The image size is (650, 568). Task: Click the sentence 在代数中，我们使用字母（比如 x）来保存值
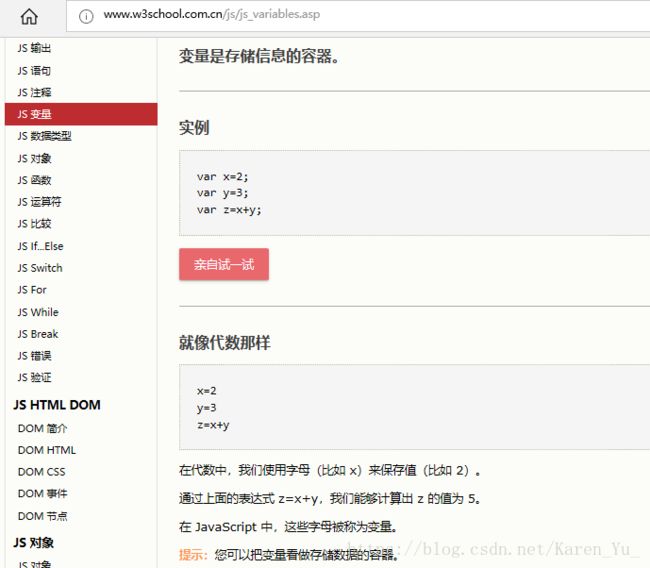[x=330, y=471]
